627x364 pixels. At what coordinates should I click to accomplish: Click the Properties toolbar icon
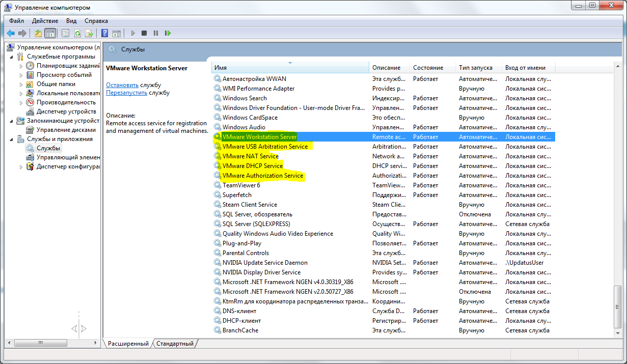66,33
